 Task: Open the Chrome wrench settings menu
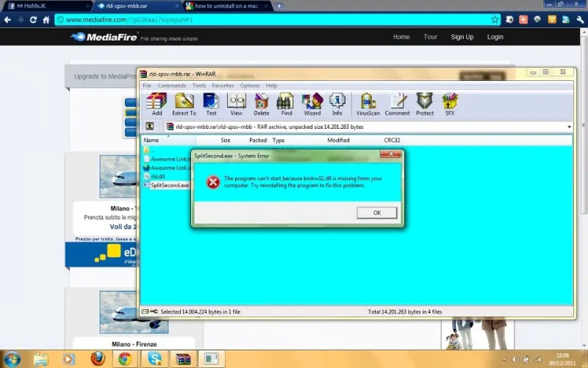pyautogui.click(x=580, y=20)
